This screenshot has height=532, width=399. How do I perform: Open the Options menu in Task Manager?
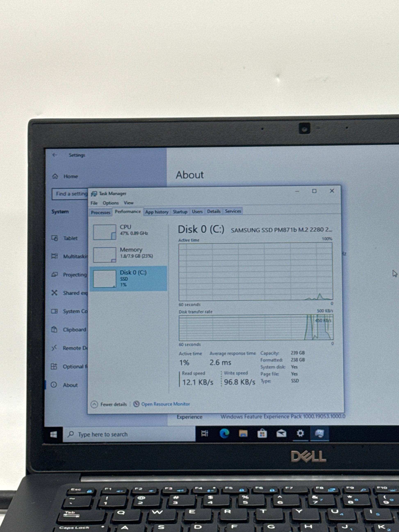(x=111, y=203)
